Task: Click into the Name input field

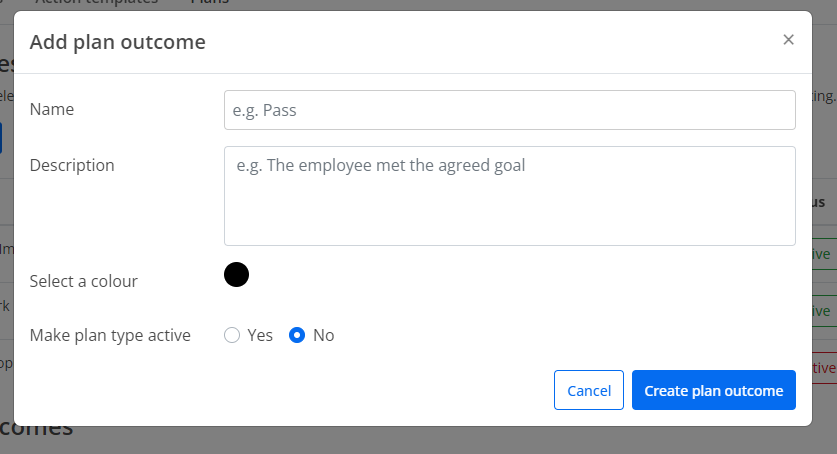Action: click(510, 110)
